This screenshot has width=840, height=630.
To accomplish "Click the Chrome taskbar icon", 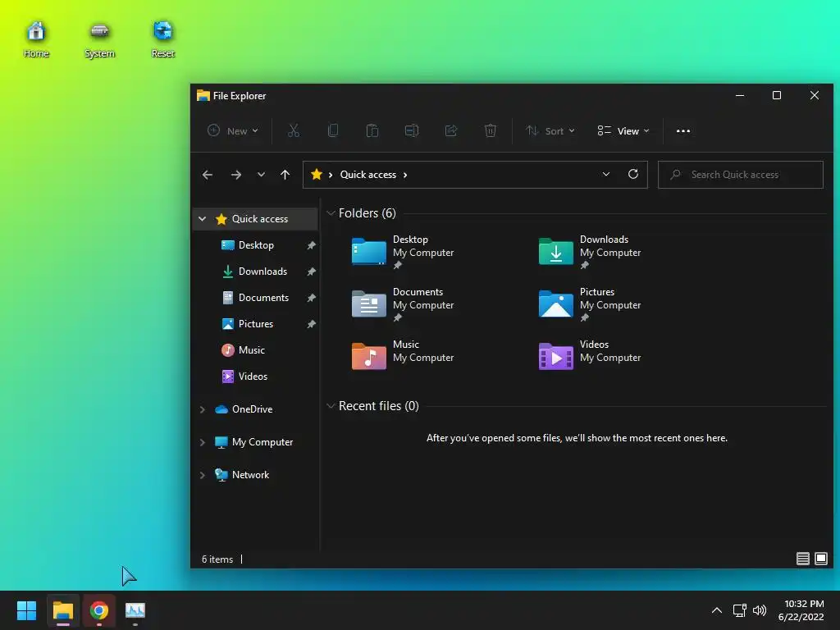I will [x=99, y=610].
